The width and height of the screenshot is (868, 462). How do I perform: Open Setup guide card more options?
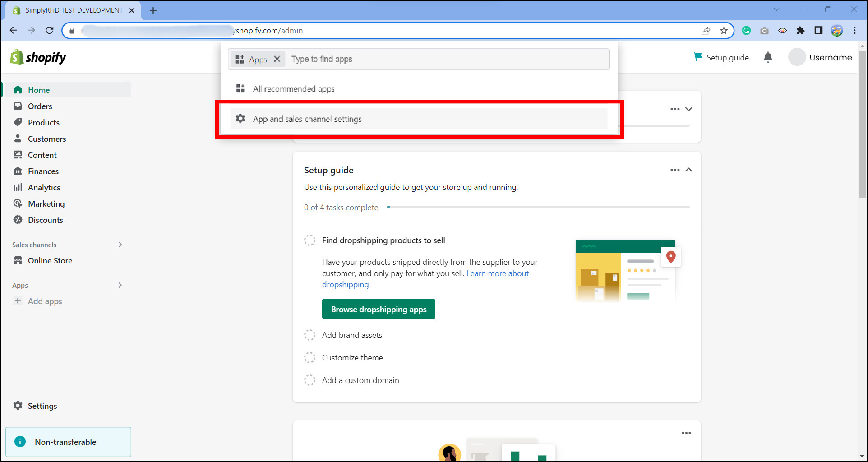675,170
